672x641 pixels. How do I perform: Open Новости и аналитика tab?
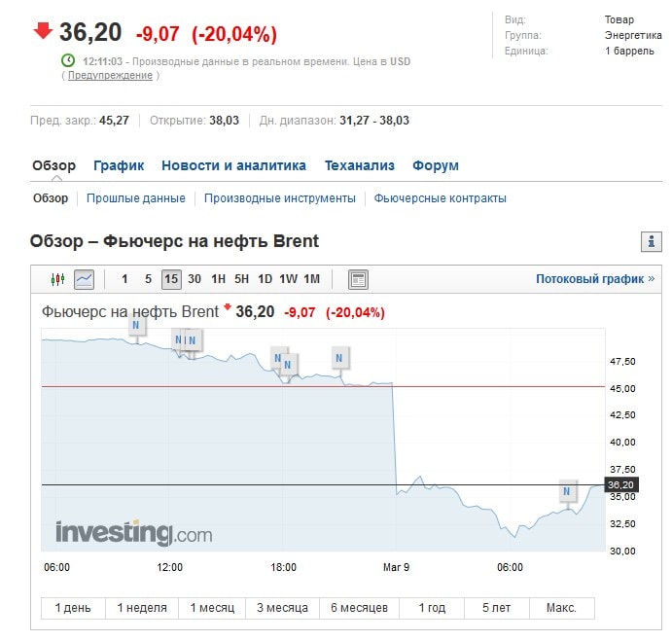(x=233, y=165)
